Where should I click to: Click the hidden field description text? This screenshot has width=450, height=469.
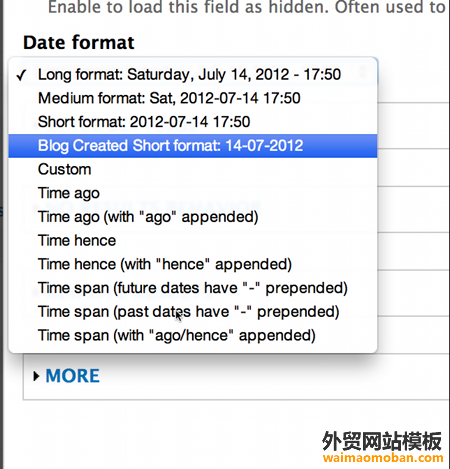click(x=247, y=7)
